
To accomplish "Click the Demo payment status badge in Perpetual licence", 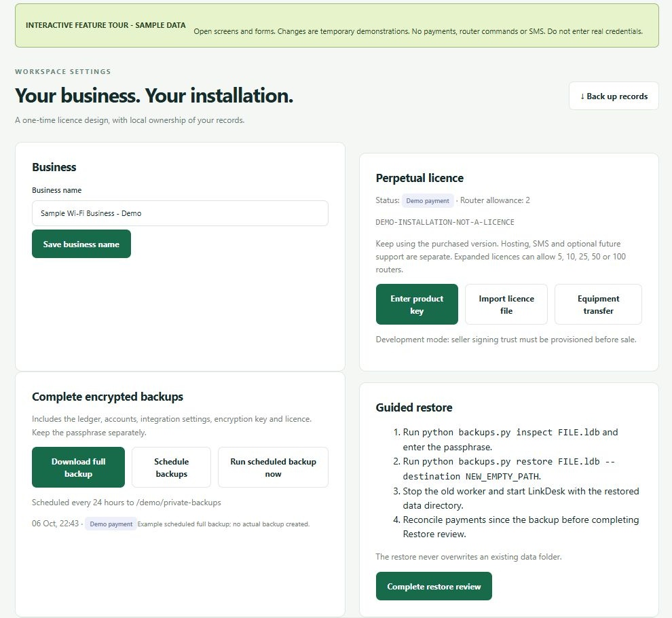I will pyautogui.click(x=428, y=201).
